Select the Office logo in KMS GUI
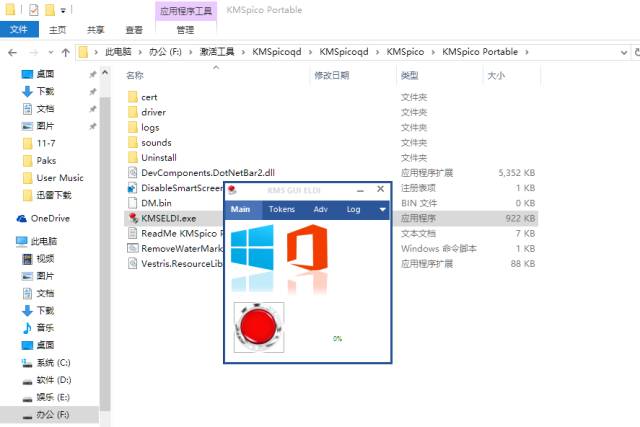Screen dimensions: 640x427 (307, 247)
